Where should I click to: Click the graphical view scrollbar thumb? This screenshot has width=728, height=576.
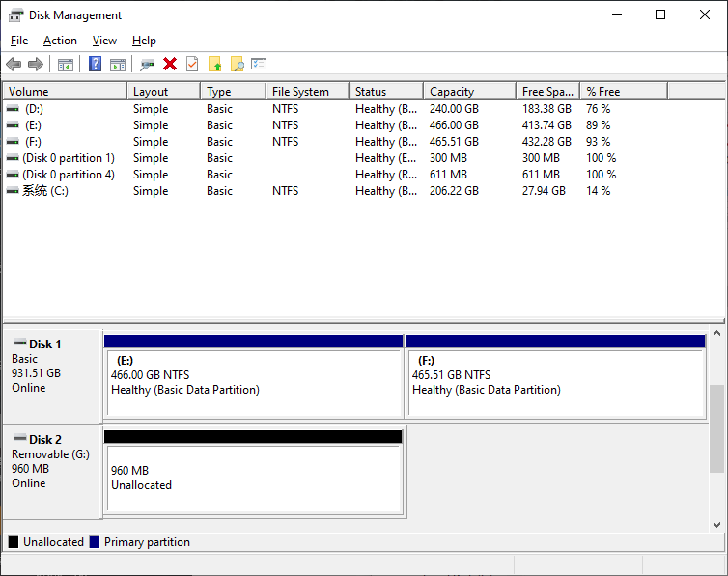(716, 428)
